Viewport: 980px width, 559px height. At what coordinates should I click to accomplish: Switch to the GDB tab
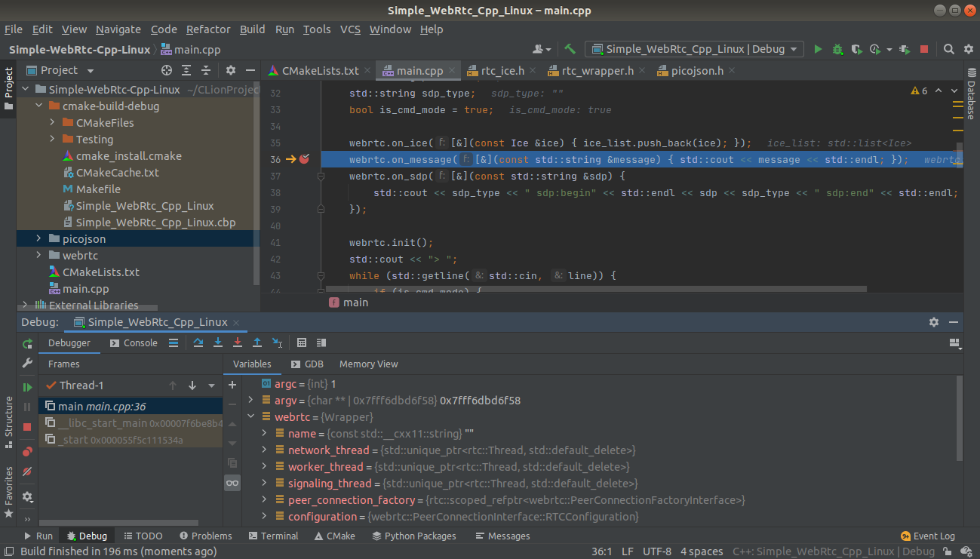pyautogui.click(x=307, y=364)
